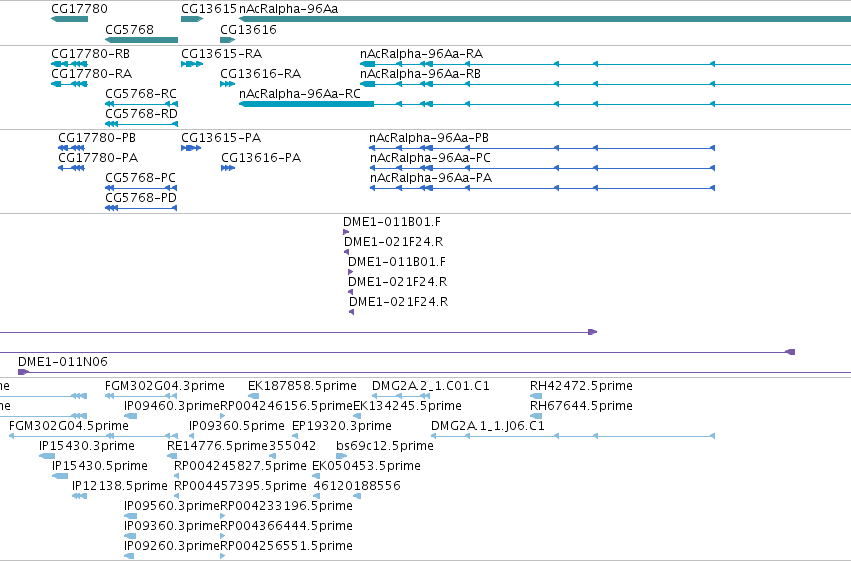Select protein label CG13615-PA
Viewport: 851px width, 561px height.
point(221,138)
